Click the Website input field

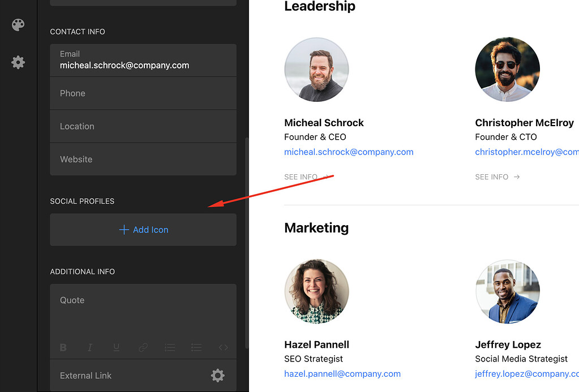[x=143, y=159]
